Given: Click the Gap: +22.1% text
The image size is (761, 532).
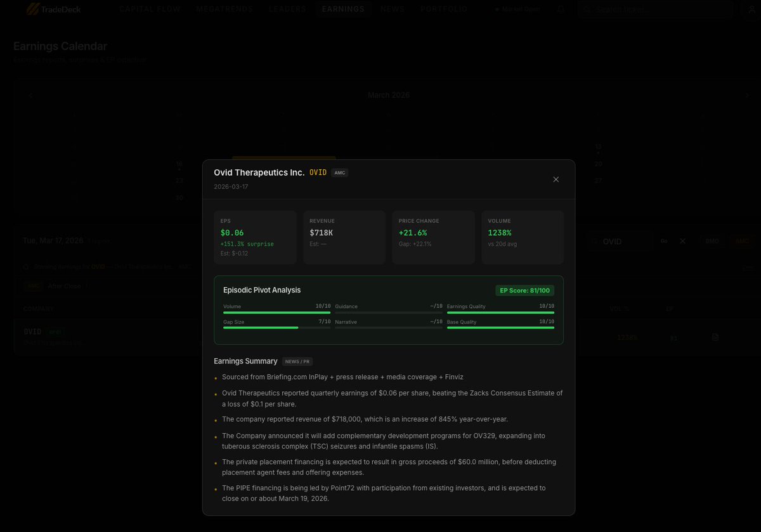Looking at the screenshot, I should tap(414, 244).
